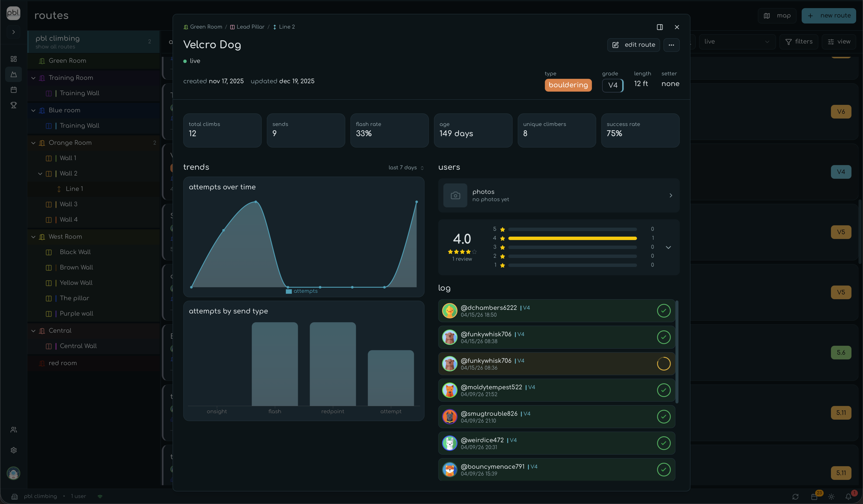This screenshot has height=504, width=863.
Task: Click the routes mountain icon in sidebar
Action: [x=14, y=74]
